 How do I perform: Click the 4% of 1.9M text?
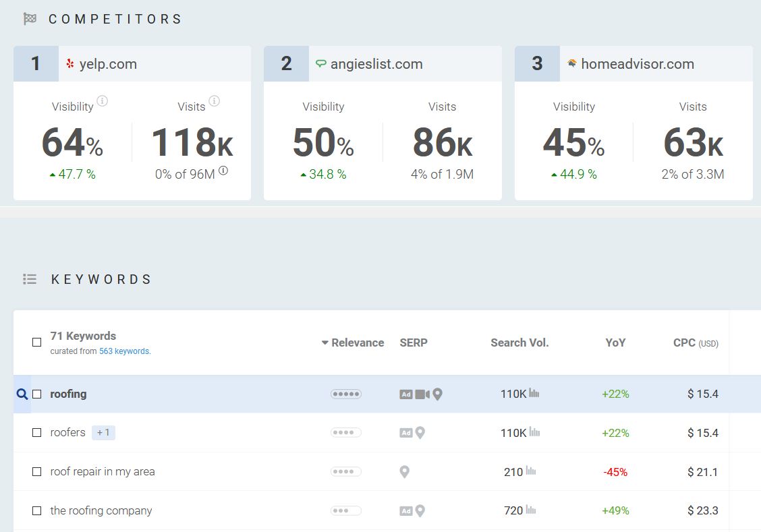point(442,175)
